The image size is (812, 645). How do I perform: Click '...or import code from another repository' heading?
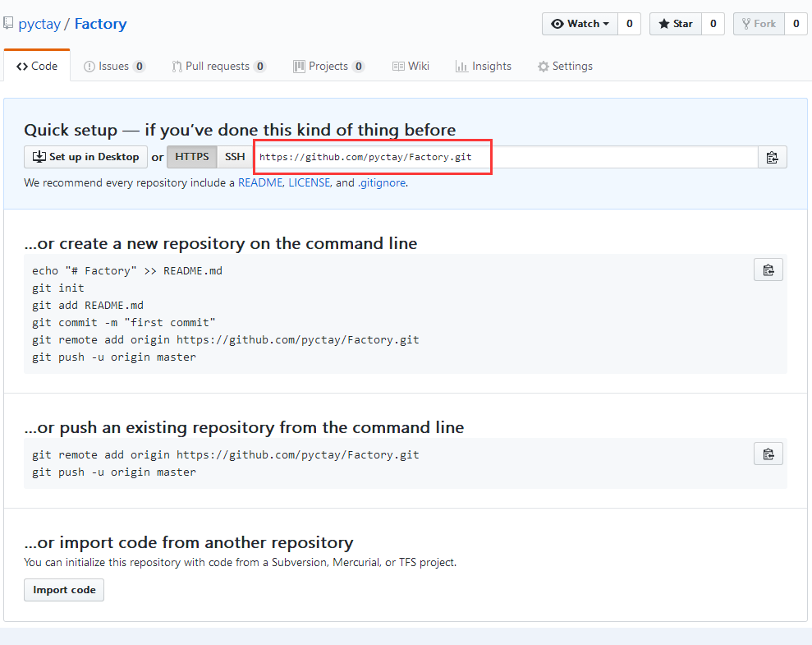(x=189, y=542)
